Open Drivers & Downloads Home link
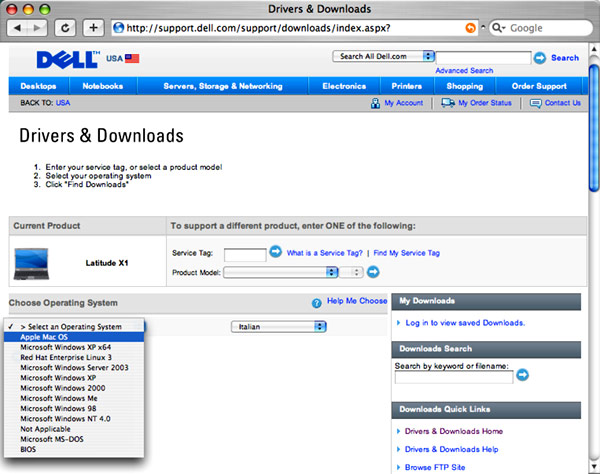Viewport: 600px width, 474px height. [454, 431]
